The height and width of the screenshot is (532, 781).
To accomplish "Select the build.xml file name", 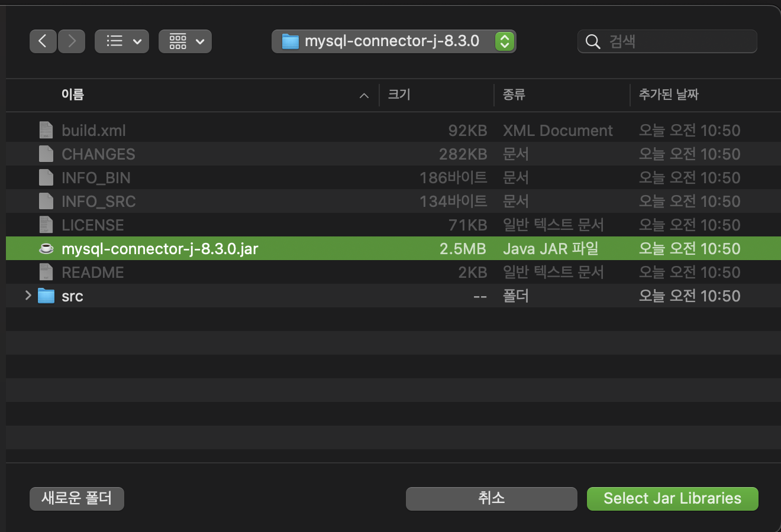I will (x=93, y=130).
